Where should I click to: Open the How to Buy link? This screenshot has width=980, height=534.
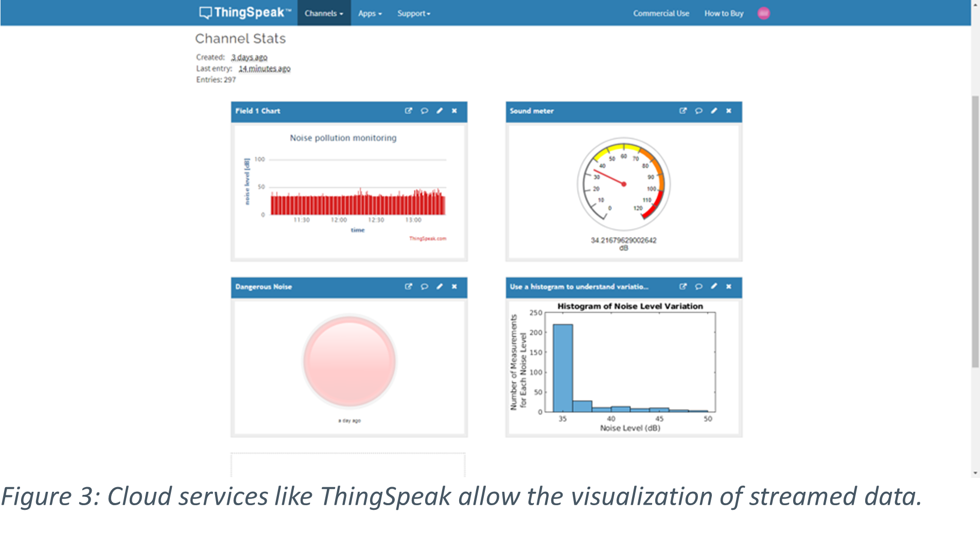(x=724, y=13)
